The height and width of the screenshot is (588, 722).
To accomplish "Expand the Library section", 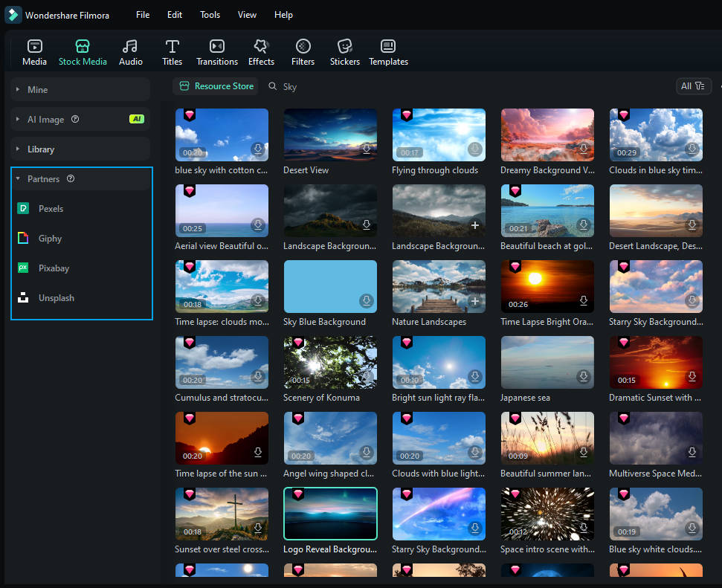I will coord(80,149).
